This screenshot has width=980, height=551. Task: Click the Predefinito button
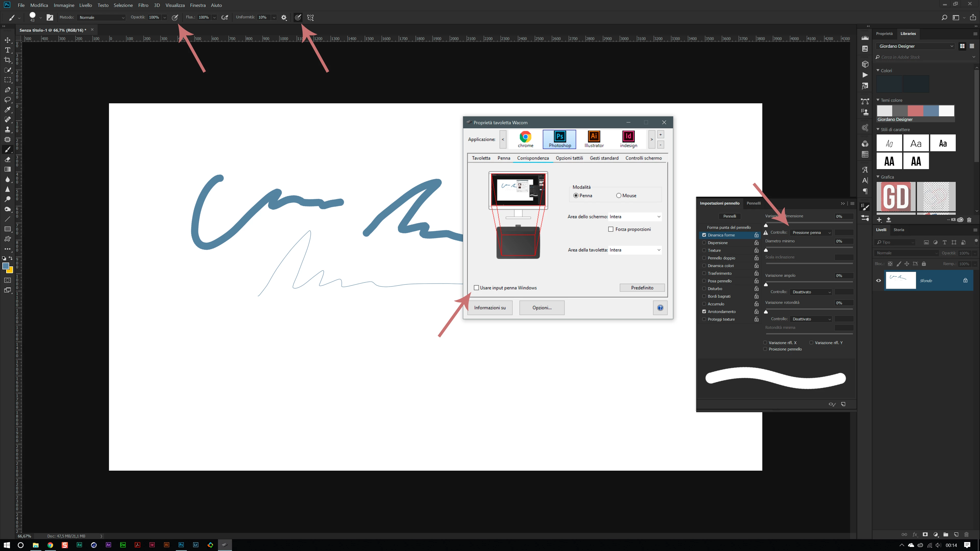point(642,288)
